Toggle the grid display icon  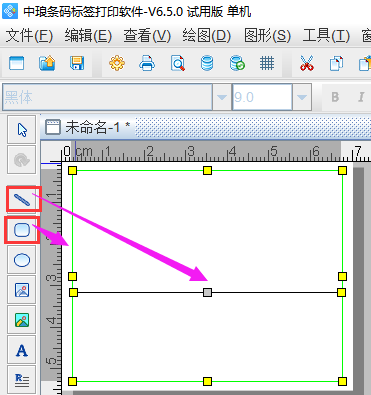pyautogui.click(x=267, y=63)
